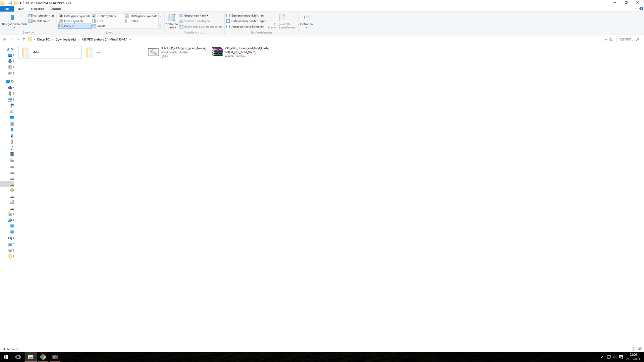Image resolution: width=644 pixels, height=362 pixels.
Task: Switch to Liste layout
Action: click(x=98, y=21)
